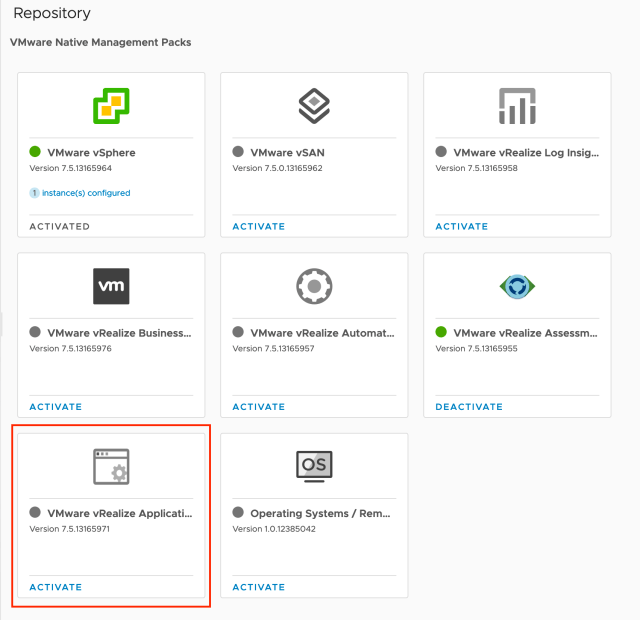Activate the vRealize Log Insight pack
This screenshot has height=620, width=640.
pos(462,227)
